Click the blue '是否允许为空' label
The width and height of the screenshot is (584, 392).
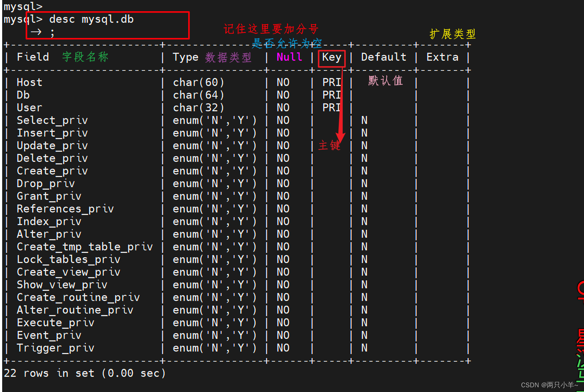coord(287,43)
